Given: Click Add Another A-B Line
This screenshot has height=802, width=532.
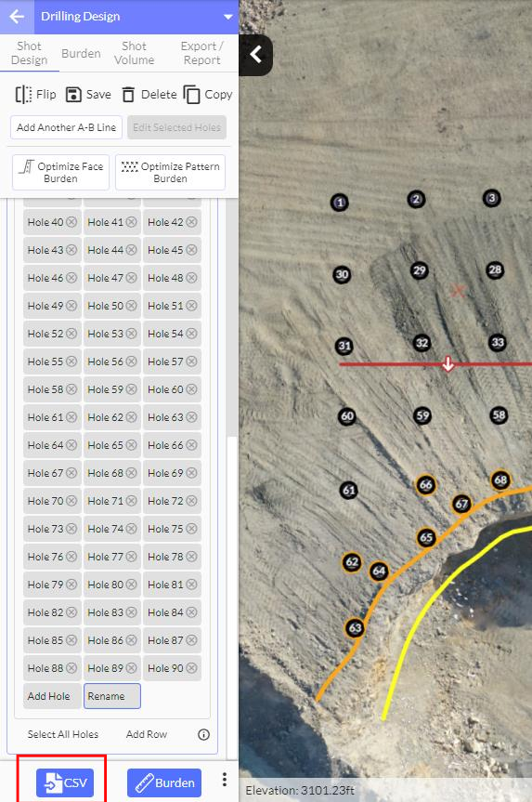Looking at the screenshot, I should coord(67,127).
